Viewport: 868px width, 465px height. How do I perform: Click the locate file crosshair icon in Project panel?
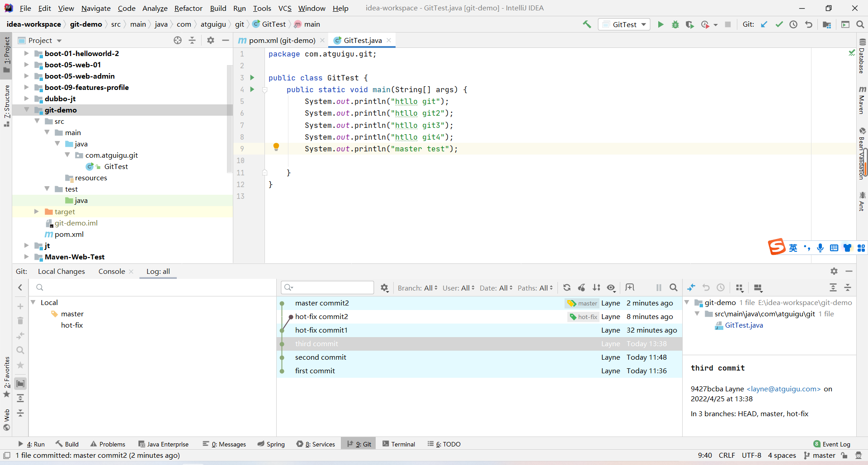[178, 40]
